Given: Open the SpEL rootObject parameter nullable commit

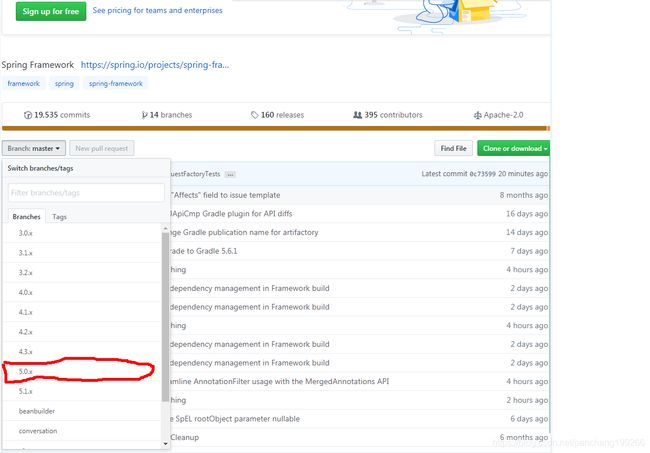Looking at the screenshot, I should coord(235,419).
